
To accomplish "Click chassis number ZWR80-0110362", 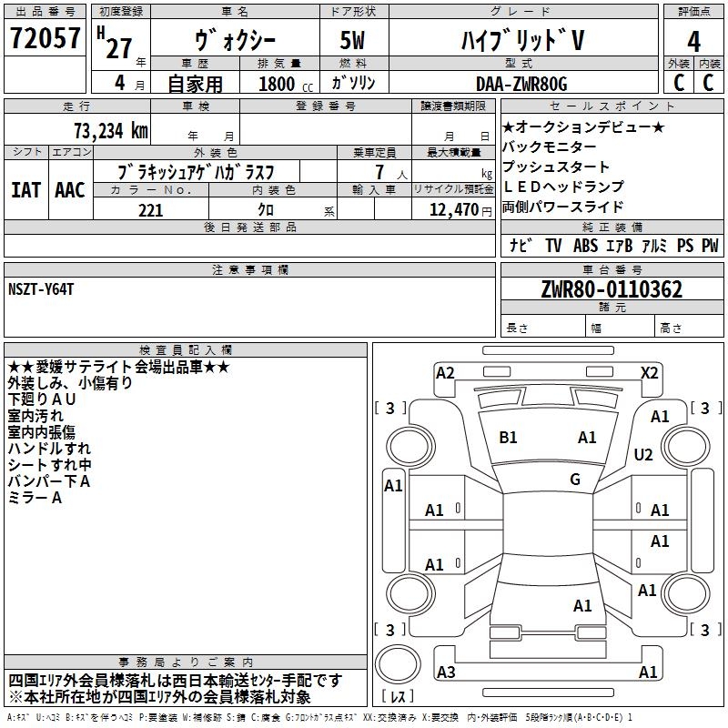I will tap(612, 289).
